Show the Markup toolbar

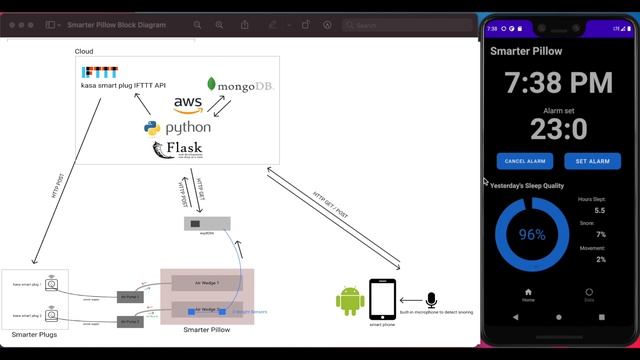(x=327, y=25)
